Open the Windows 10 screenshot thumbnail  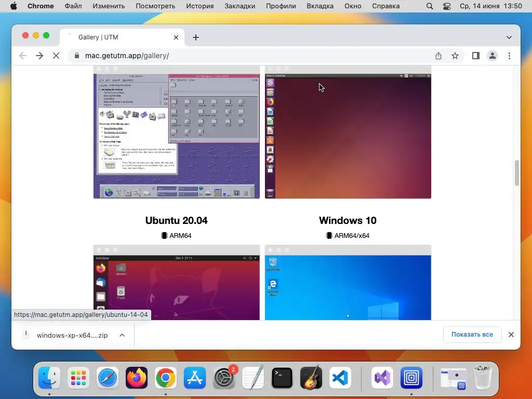pos(348,282)
